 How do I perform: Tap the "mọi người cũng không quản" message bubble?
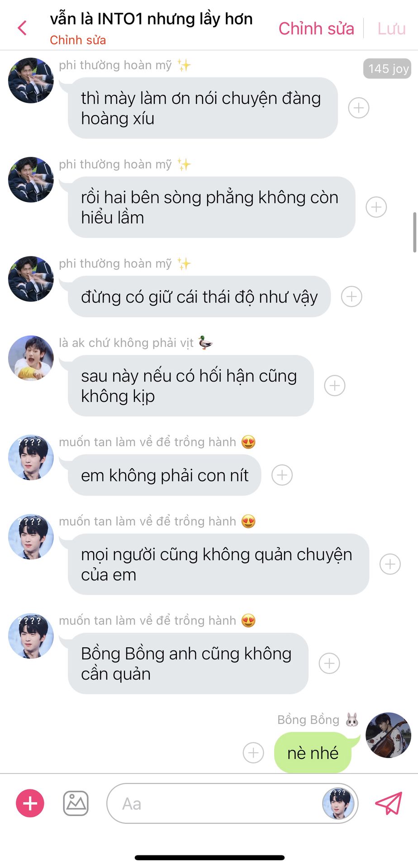(x=218, y=564)
